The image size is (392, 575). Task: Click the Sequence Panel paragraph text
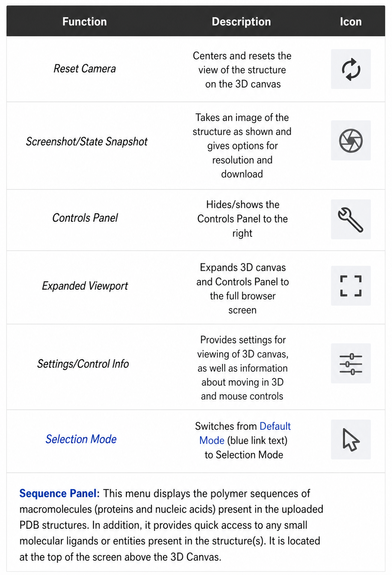click(172, 525)
